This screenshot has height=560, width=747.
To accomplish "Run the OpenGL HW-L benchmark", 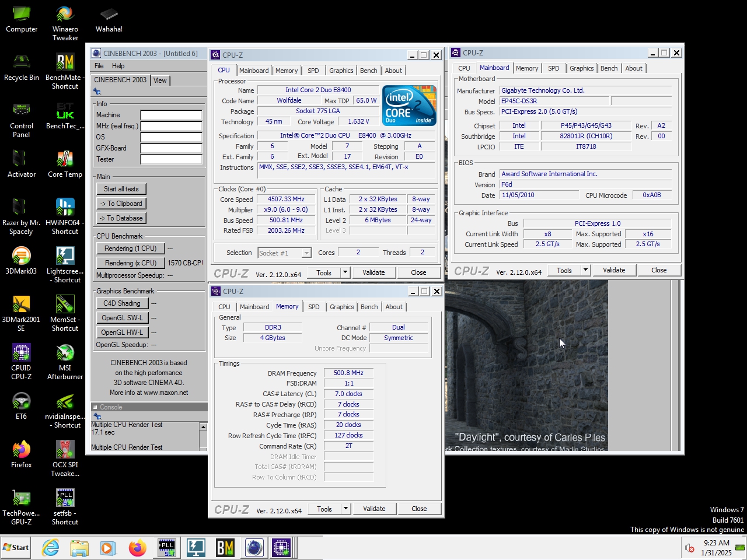I will 122,332.
